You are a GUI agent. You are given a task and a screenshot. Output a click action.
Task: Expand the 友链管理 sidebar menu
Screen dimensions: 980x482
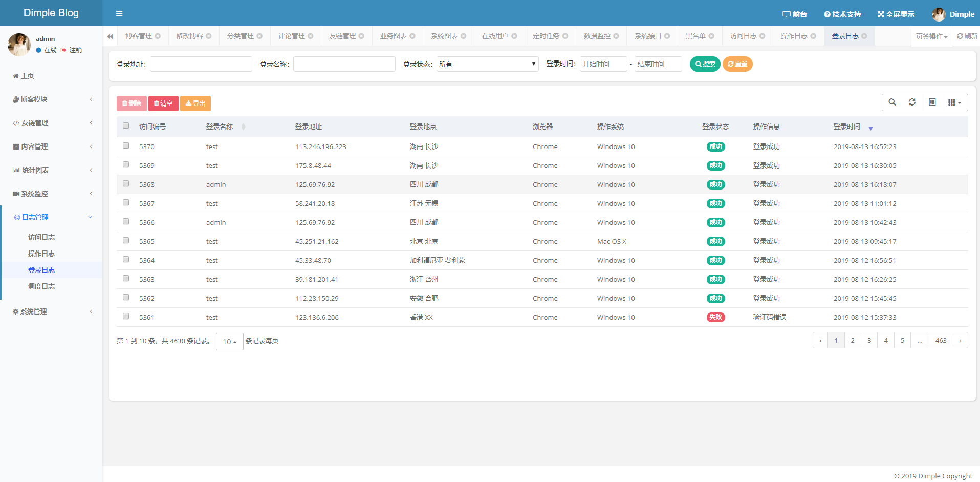click(51, 123)
